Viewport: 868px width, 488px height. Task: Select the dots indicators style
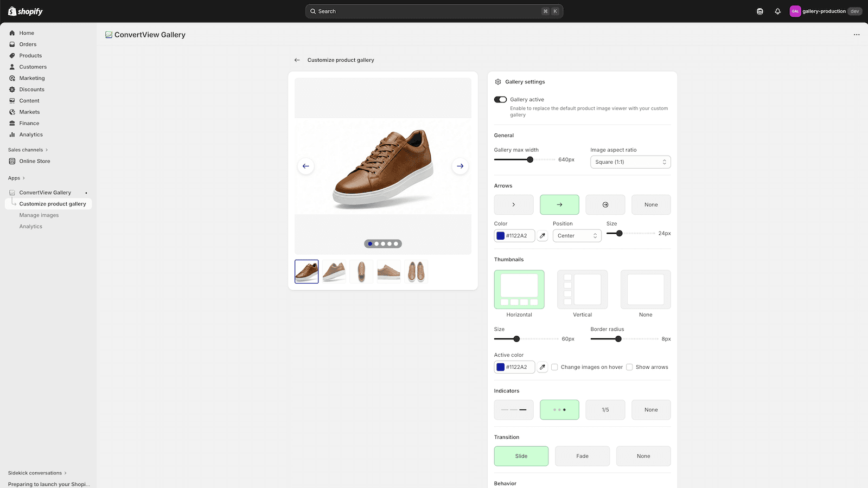point(559,410)
